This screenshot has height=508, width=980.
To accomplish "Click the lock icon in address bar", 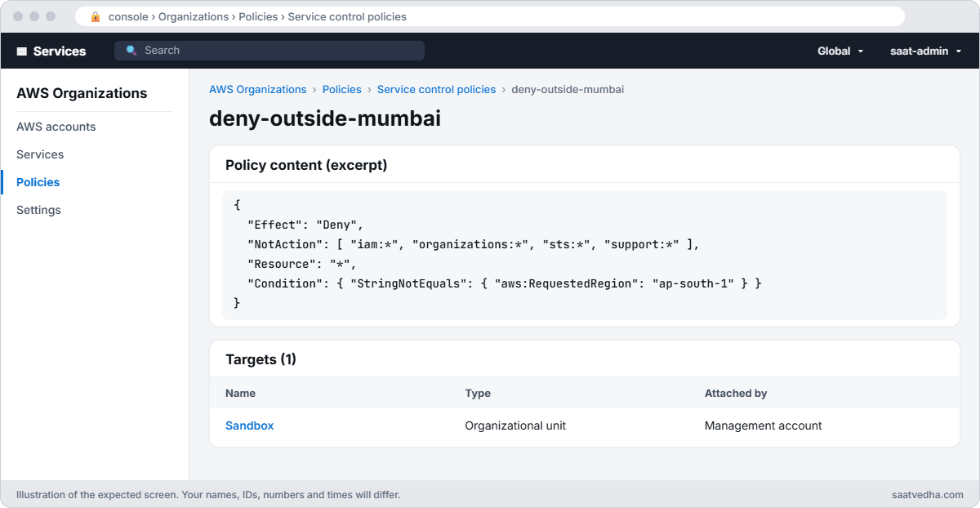I will [96, 16].
